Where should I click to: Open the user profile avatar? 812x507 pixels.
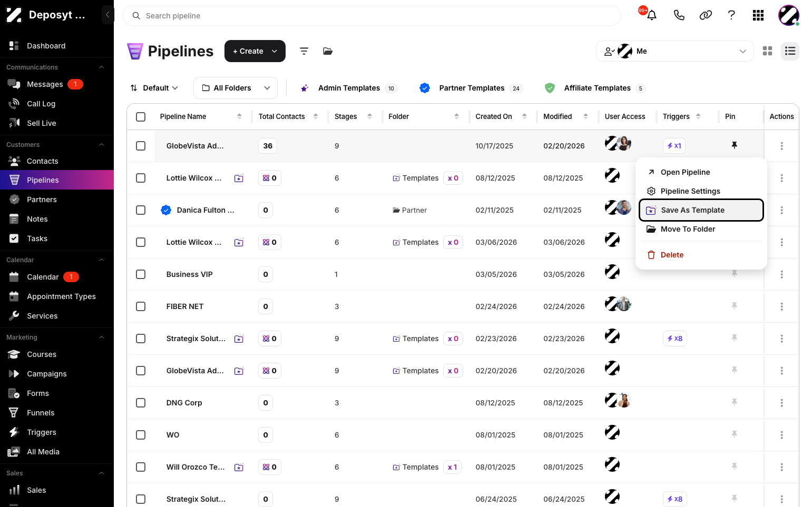pyautogui.click(x=788, y=15)
